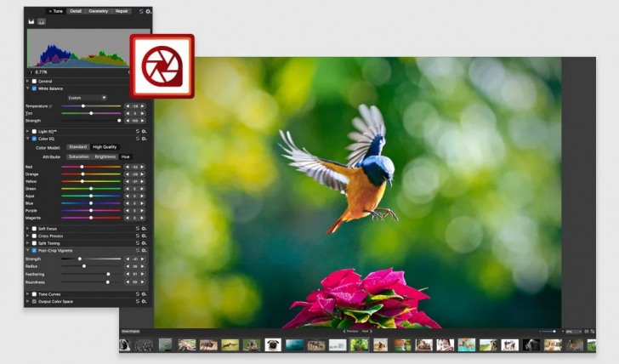Click the Red hue slider handle
The width and height of the screenshot is (619, 364).
[82, 167]
